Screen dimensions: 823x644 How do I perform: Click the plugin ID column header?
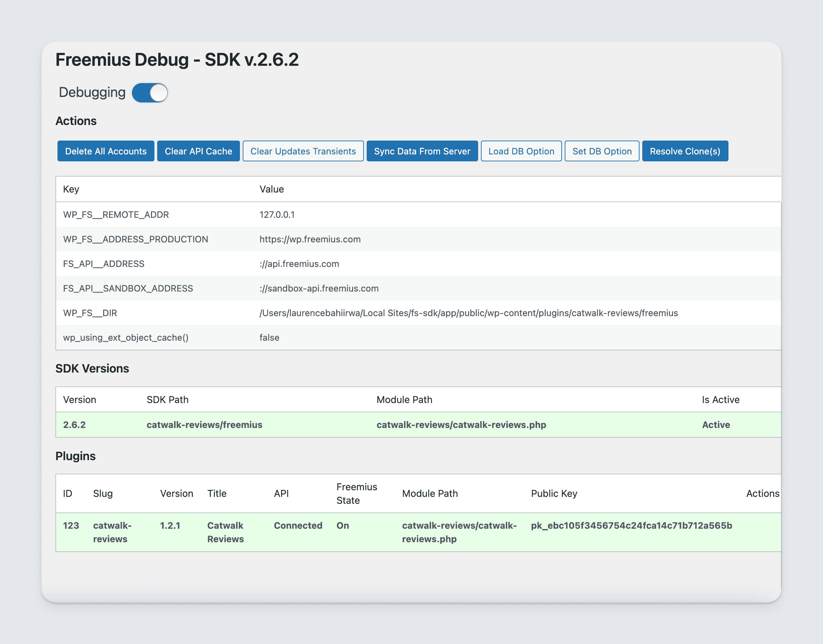pyautogui.click(x=68, y=493)
